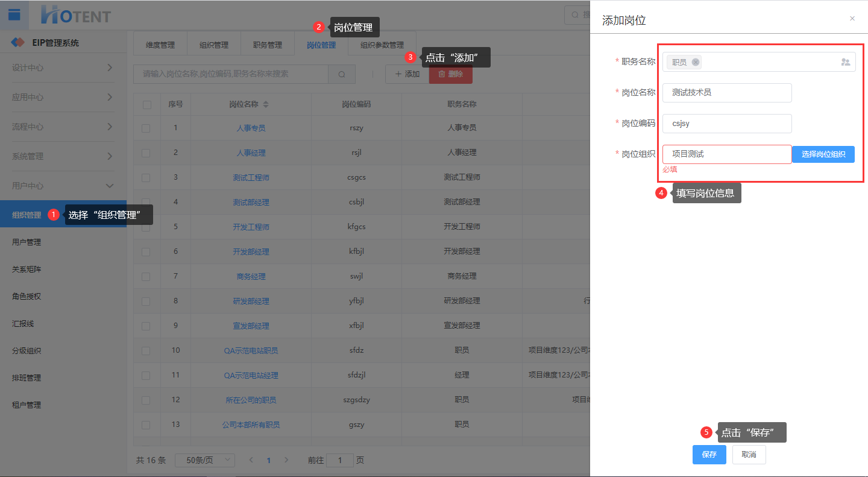The width and height of the screenshot is (868, 477).
Task: Enable the checkbox for 研发部经理 row
Action: 146,301
